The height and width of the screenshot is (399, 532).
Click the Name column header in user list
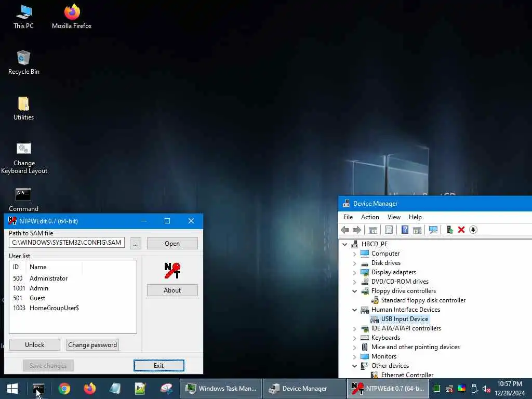coord(54,267)
